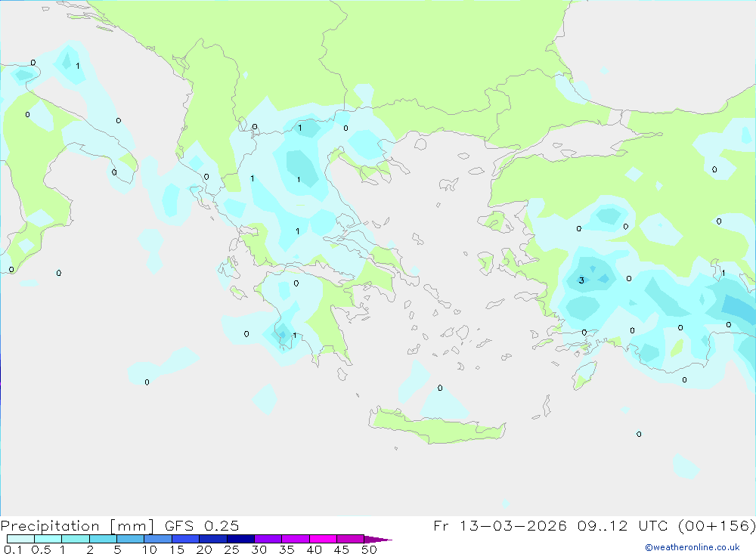Select the 0.5–1 mm legend color swatch
The width and height of the screenshot is (756, 554).
click(x=48, y=539)
